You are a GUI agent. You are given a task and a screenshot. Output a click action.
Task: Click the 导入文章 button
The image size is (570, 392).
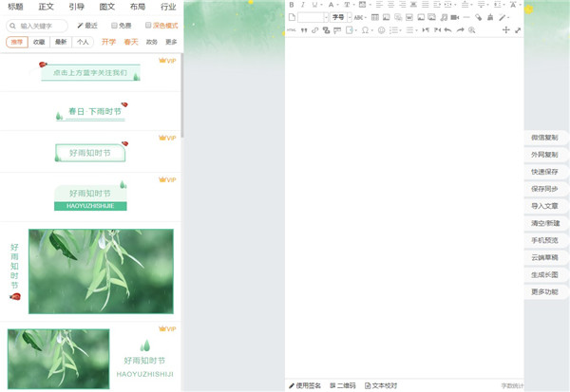545,206
